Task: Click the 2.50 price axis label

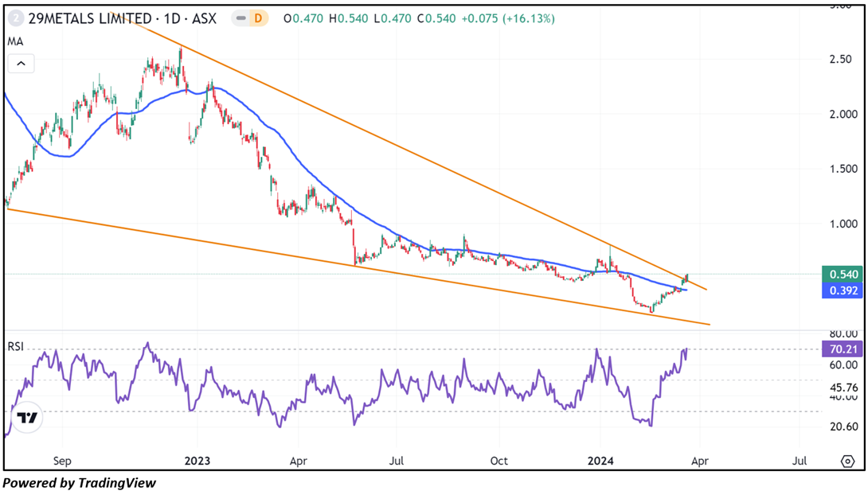Action: 840,59
